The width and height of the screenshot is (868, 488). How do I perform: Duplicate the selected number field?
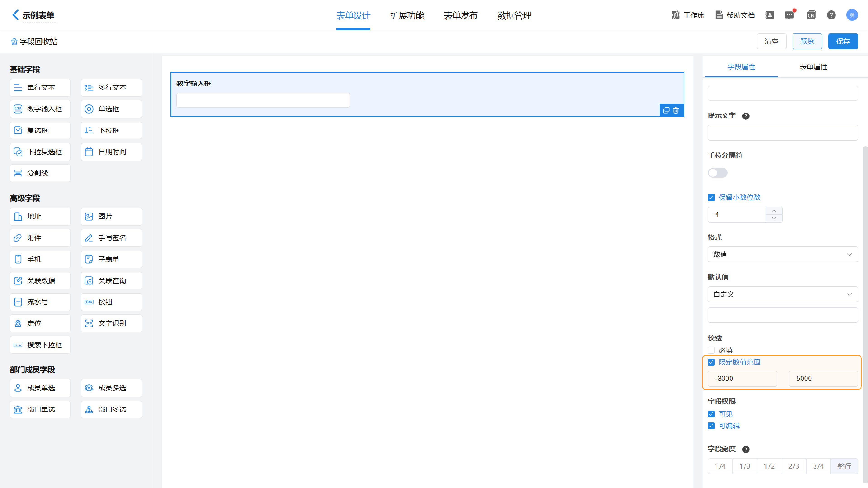[666, 111]
